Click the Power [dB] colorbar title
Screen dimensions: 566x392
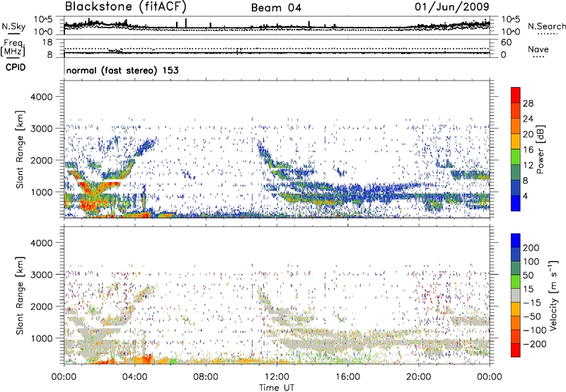(x=541, y=149)
